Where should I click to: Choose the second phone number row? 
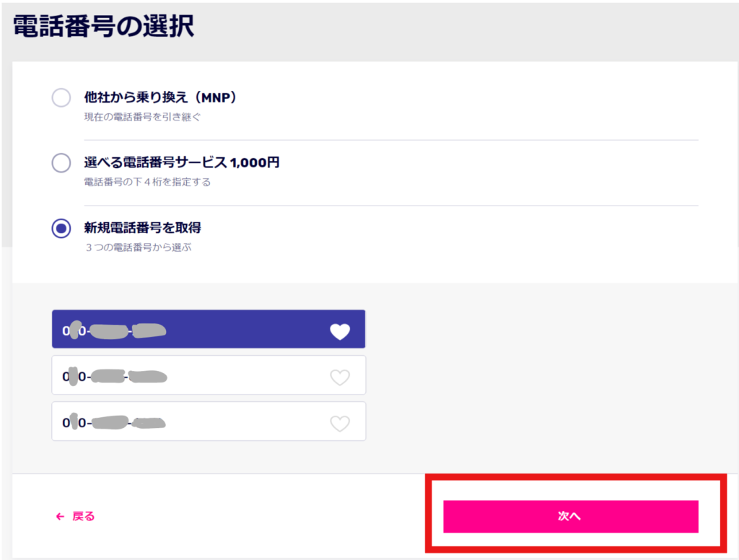tap(209, 375)
